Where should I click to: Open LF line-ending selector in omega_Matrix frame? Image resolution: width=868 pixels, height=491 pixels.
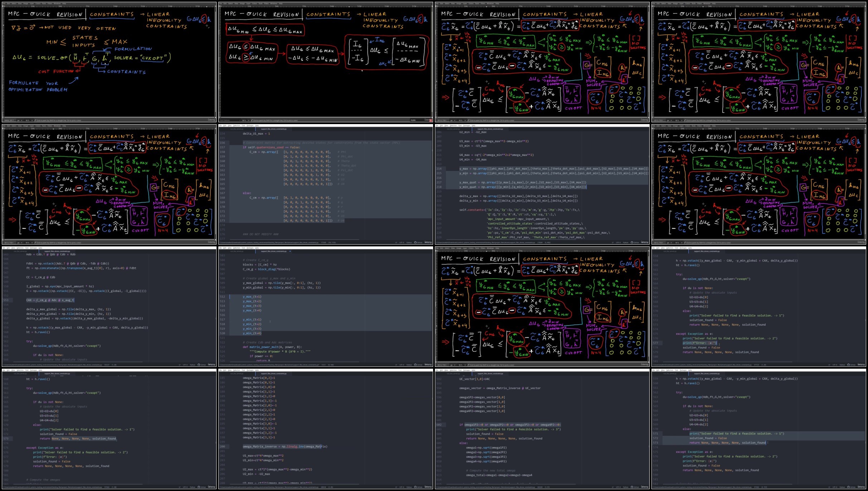[x=396, y=487]
